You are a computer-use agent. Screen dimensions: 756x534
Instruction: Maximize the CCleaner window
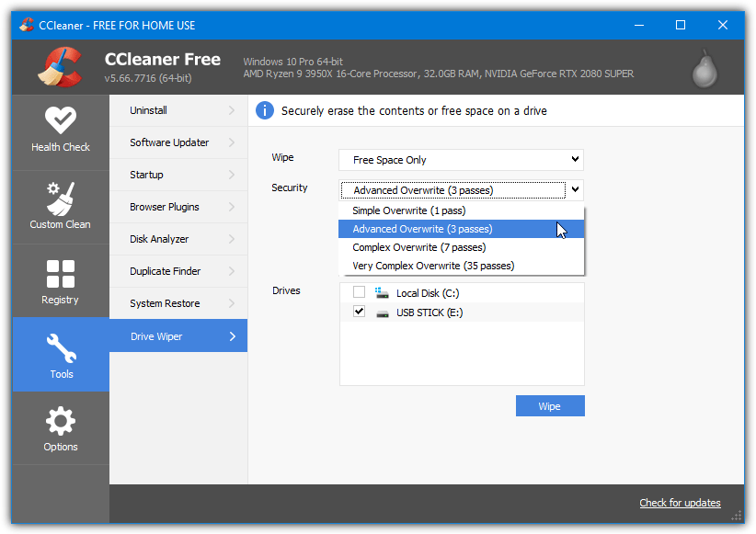(681, 25)
